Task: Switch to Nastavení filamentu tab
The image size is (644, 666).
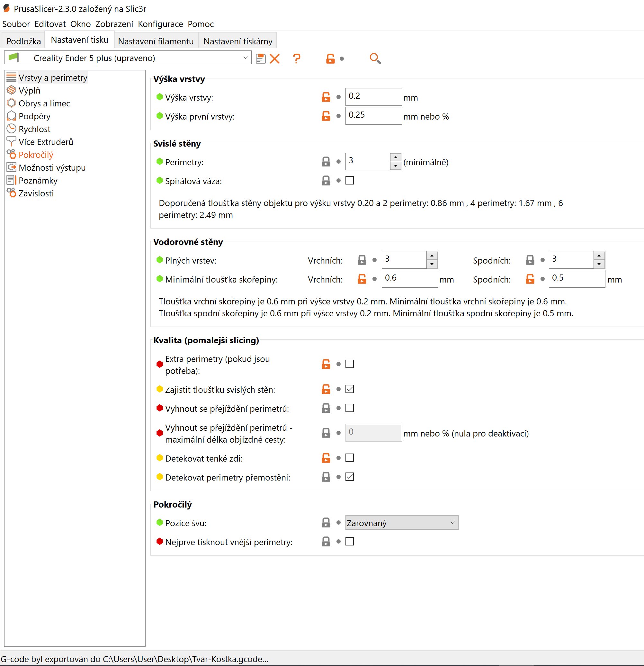Action: pos(156,41)
